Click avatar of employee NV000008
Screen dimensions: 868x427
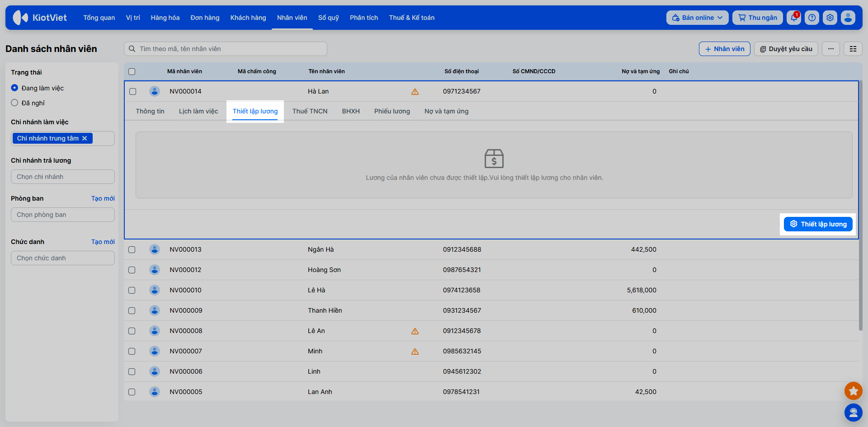click(155, 331)
